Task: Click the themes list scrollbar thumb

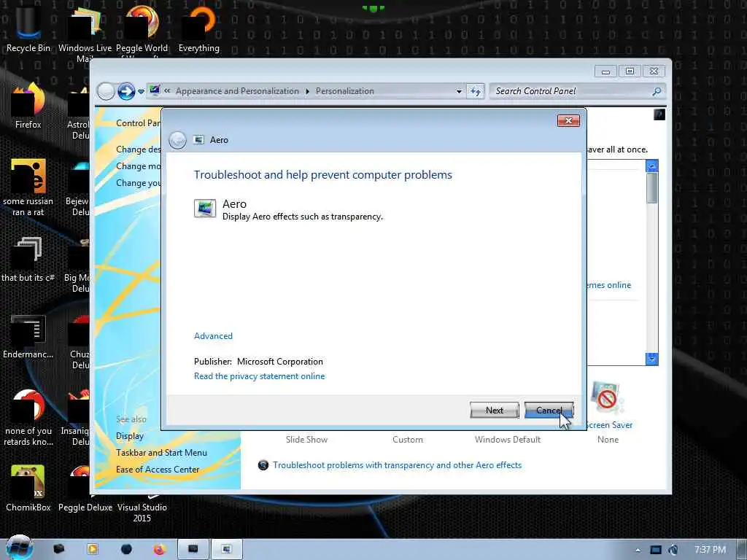Action: pyautogui.click(x=651, y=188)
